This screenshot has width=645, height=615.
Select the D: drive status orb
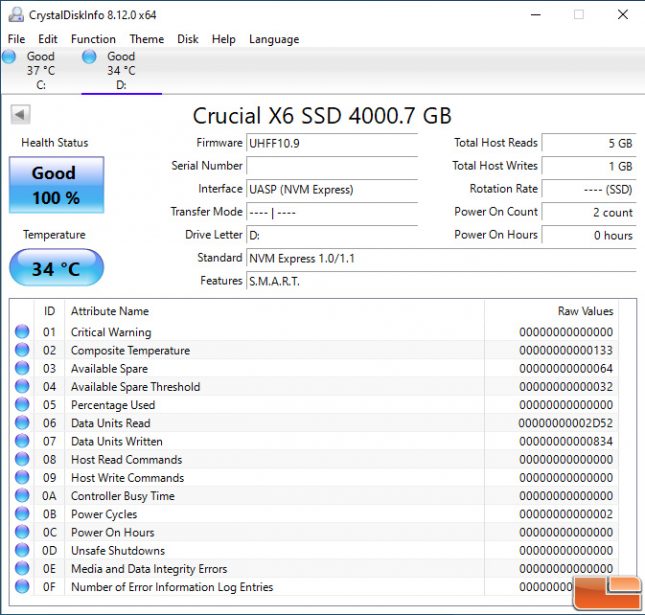89,57
